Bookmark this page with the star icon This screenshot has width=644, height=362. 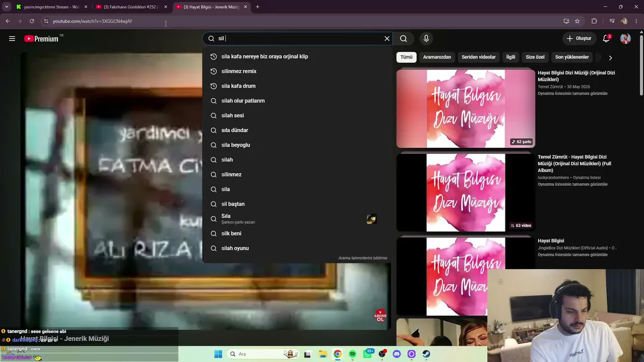tap(577, 21)
